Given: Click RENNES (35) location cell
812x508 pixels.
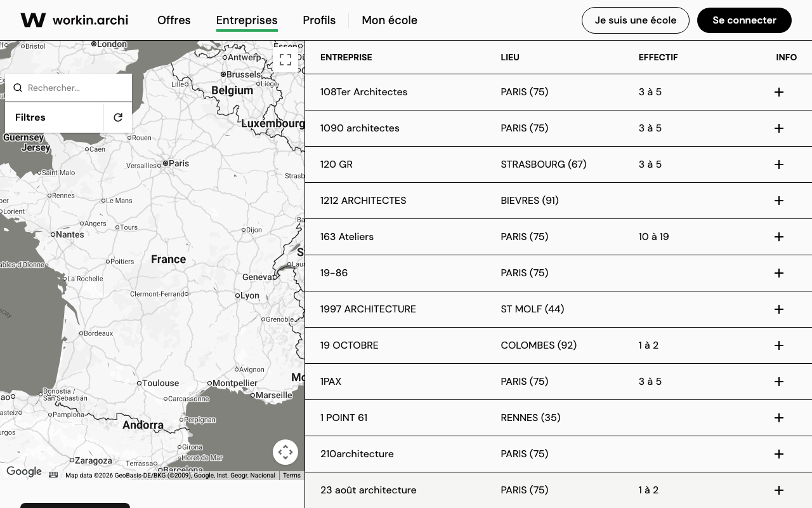Looking at the screenshot, I should coord(530,418).
